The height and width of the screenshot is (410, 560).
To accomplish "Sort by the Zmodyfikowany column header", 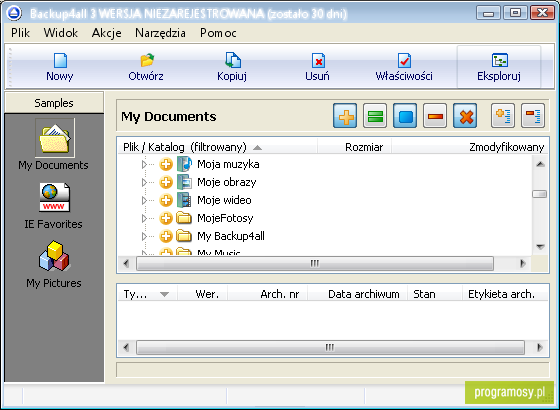I will point(470,147).
